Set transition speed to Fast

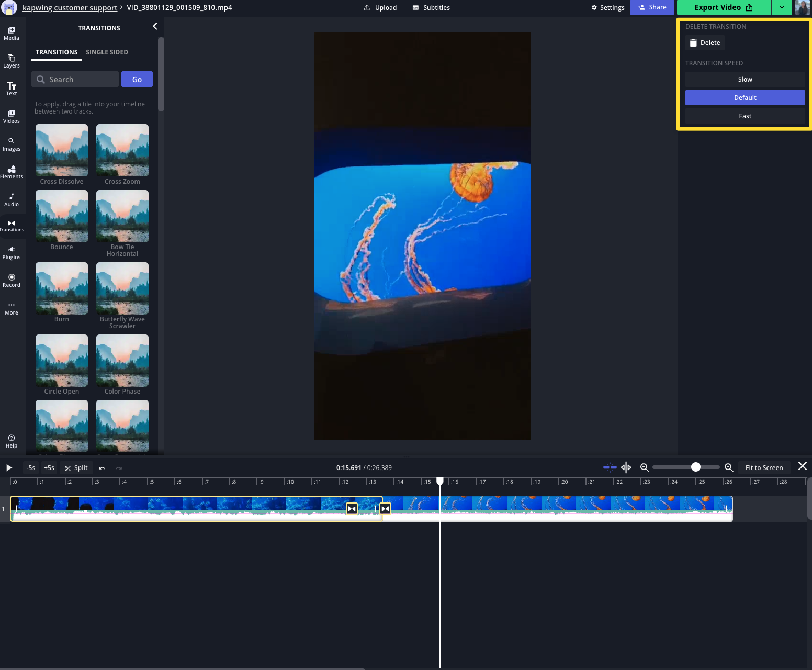click(x=745, y=116)
